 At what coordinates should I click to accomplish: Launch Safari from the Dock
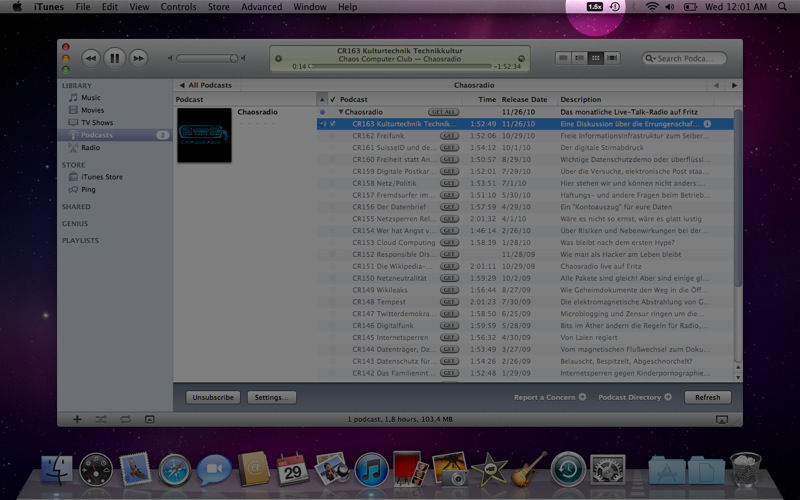pyautogui.click(x=174, y=470)
